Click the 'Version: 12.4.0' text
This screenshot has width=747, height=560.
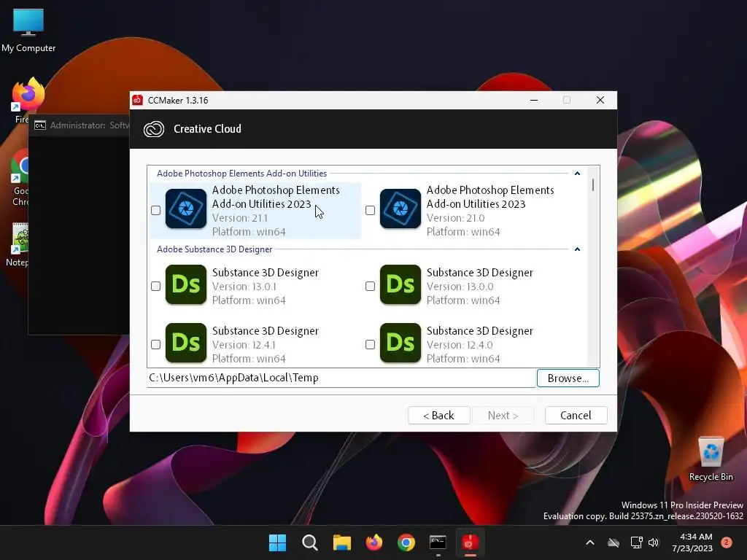pos(460,345)
